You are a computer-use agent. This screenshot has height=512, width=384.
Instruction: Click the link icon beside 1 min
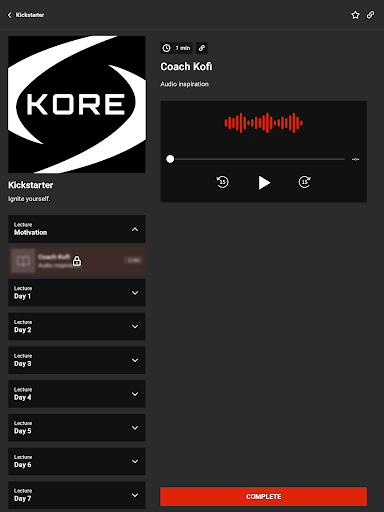[x=202, y=48]
